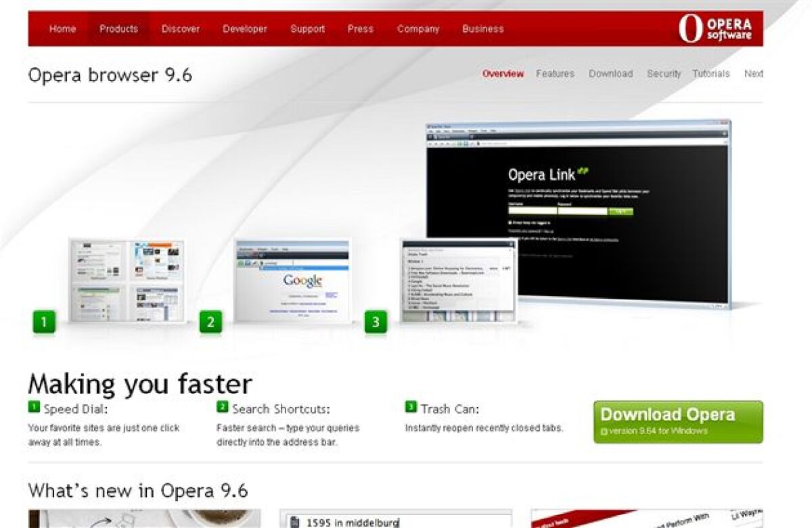Click the Opera browser 9.6 title

[x=110, y=75]
